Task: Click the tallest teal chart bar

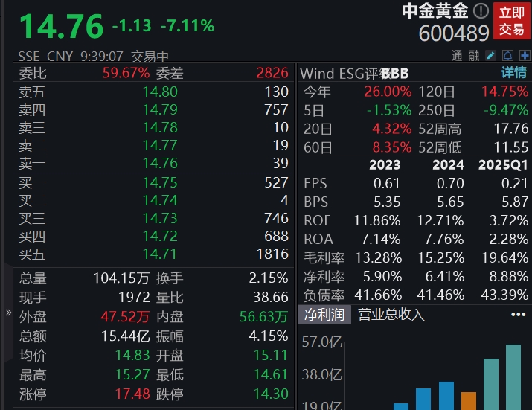Action: (x=513, y=377)
